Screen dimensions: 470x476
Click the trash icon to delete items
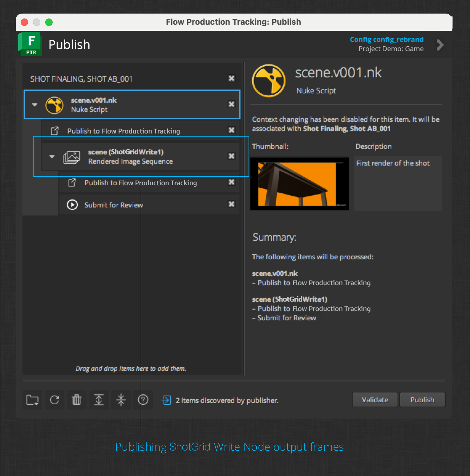pyautogui.click(x=77, y=400)
